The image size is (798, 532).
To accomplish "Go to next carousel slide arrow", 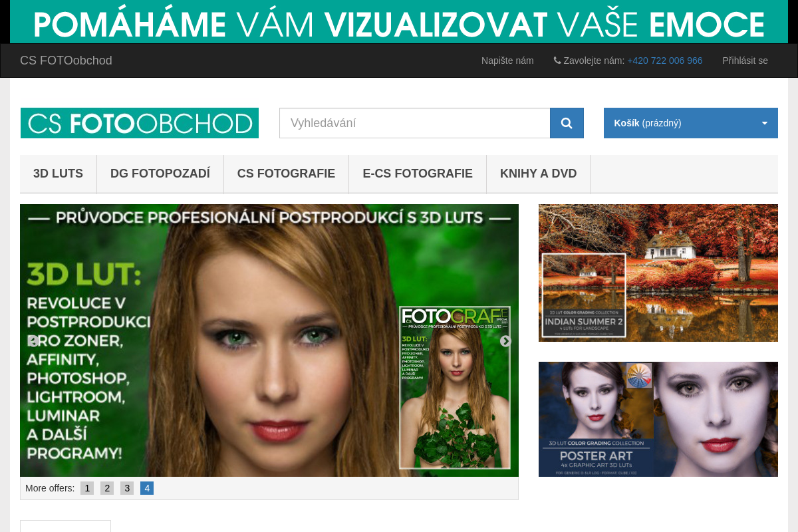I will coord(505,341).
